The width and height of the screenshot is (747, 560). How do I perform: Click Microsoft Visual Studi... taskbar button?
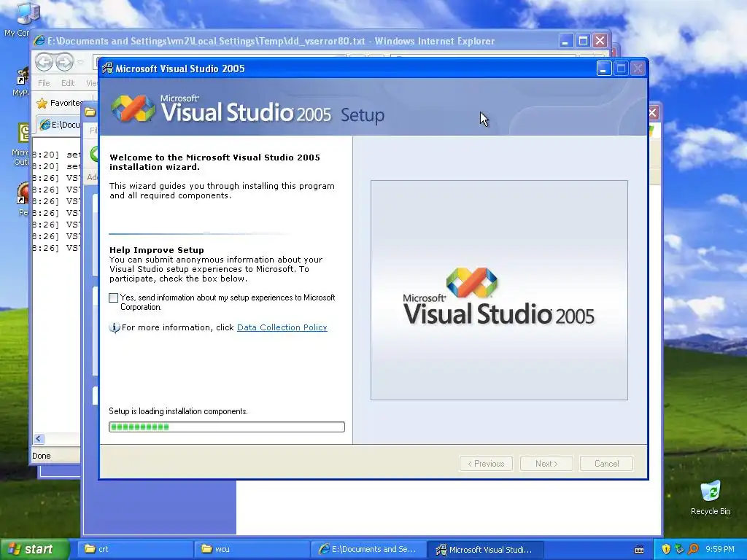tap(485, 550)
